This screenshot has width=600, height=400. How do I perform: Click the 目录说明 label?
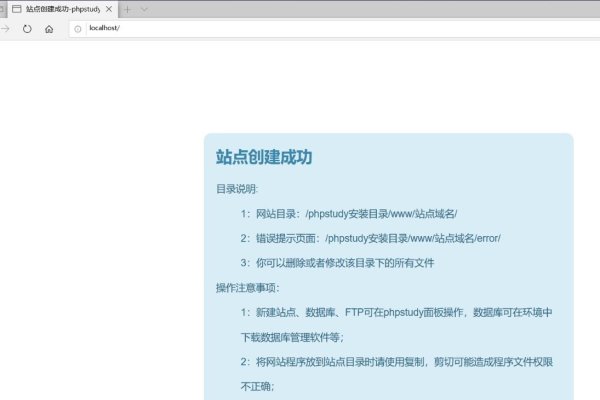pos(237,189)
